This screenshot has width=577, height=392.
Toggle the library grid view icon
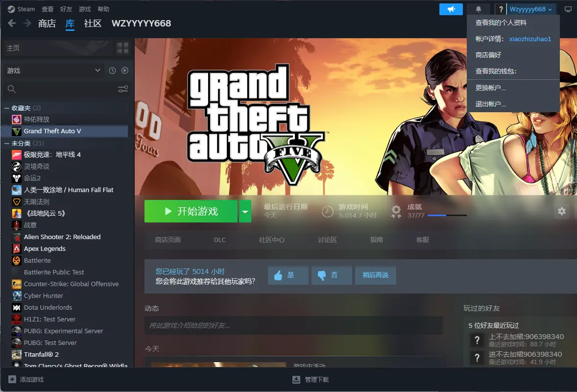pos(122,48)
